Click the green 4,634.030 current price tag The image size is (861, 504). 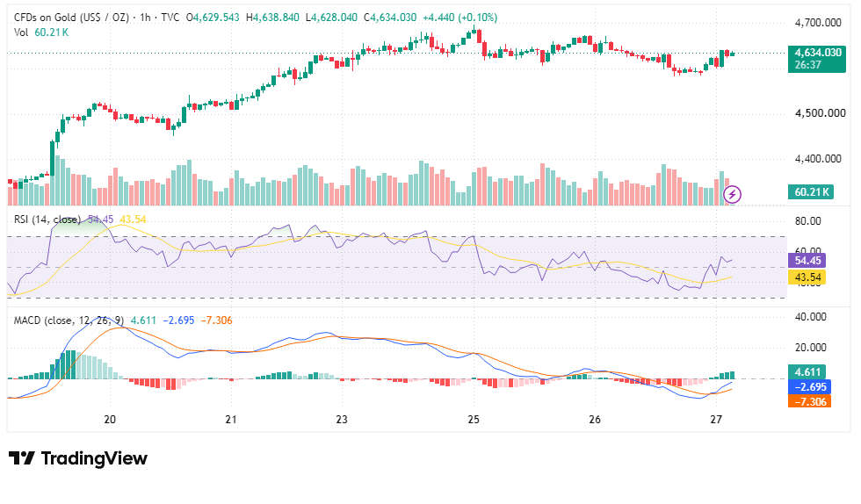tap(817, 59)
